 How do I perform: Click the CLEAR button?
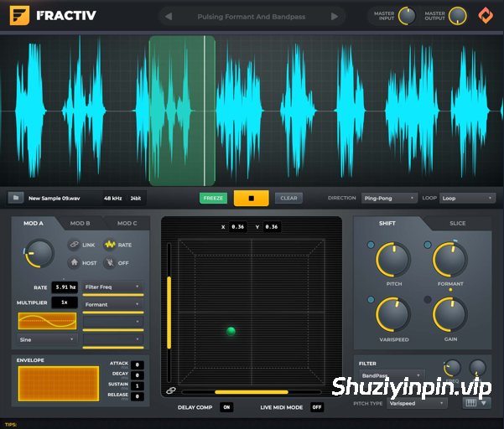pyautogui.click(x=288, y=198)
